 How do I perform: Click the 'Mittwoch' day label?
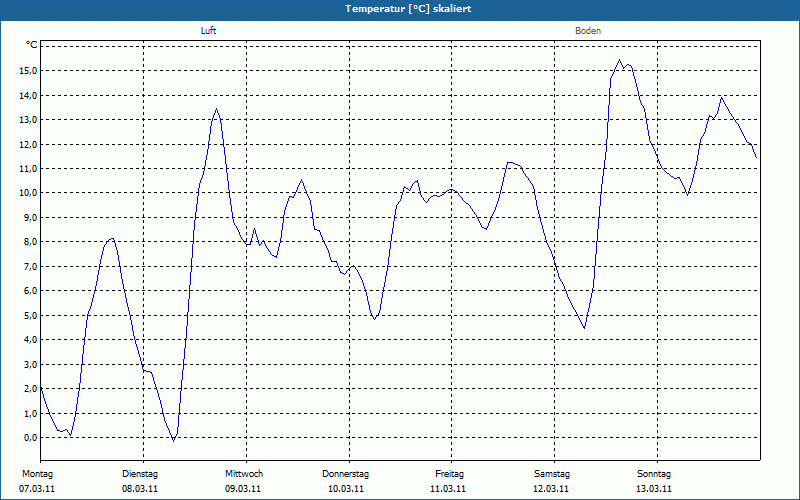pyautogui.click(x=244, y=474)
